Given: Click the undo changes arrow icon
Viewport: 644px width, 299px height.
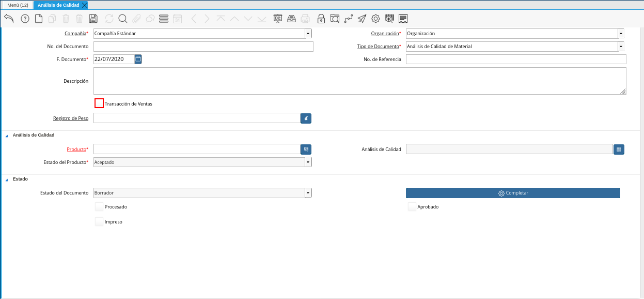Looking at the screenshot, I should pos(9,19).
